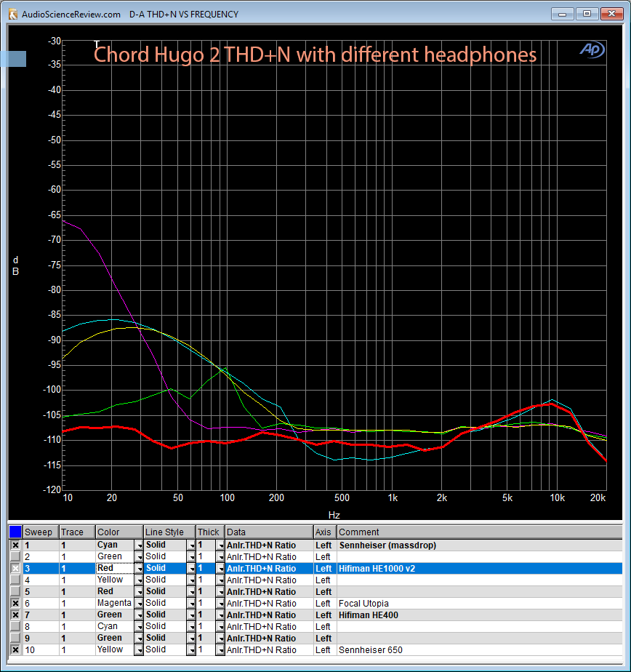Toggle sweep 3 Hifiman HE1000 v2 checkbox
Screen dimensions: 631x672
pyautogui.click(x=15, y=568)
